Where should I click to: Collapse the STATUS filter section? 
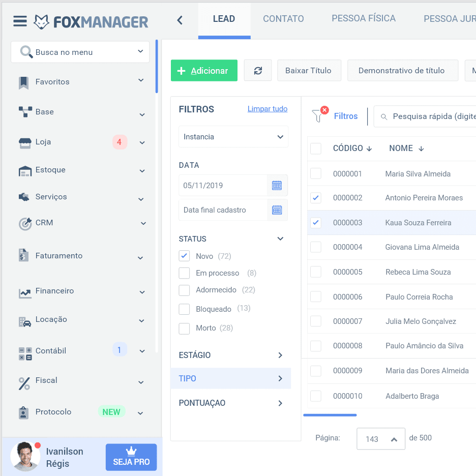280,239
